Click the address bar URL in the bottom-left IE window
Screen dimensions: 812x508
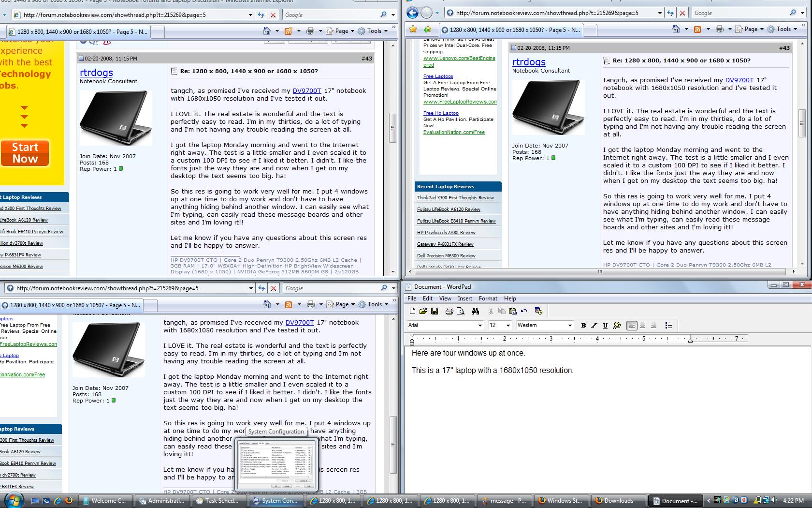[x=107, y=288]
